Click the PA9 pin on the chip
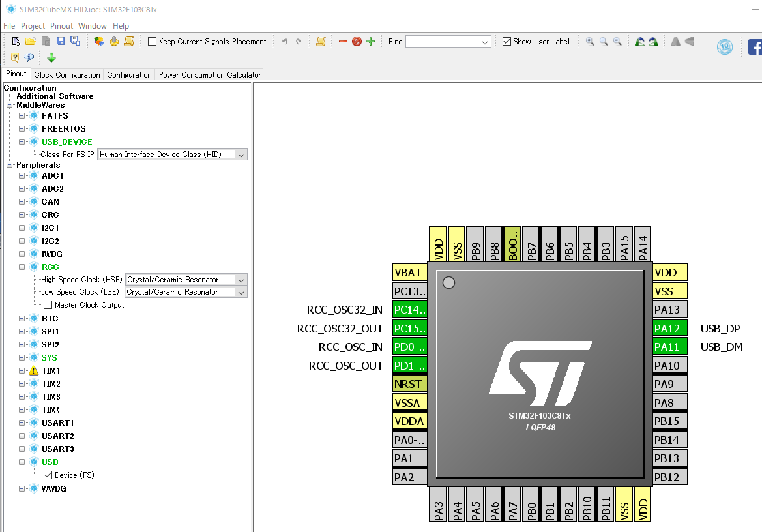The image size is (762, 532). coord(670,384)
